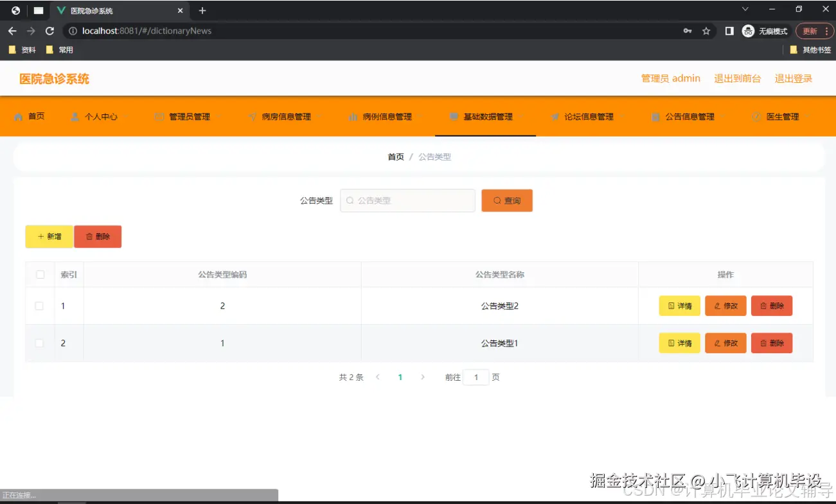The width and height of the screenshot is (836, 504).
Task: Click the database icon on 基础数据管理
Action: click(452, 116)
